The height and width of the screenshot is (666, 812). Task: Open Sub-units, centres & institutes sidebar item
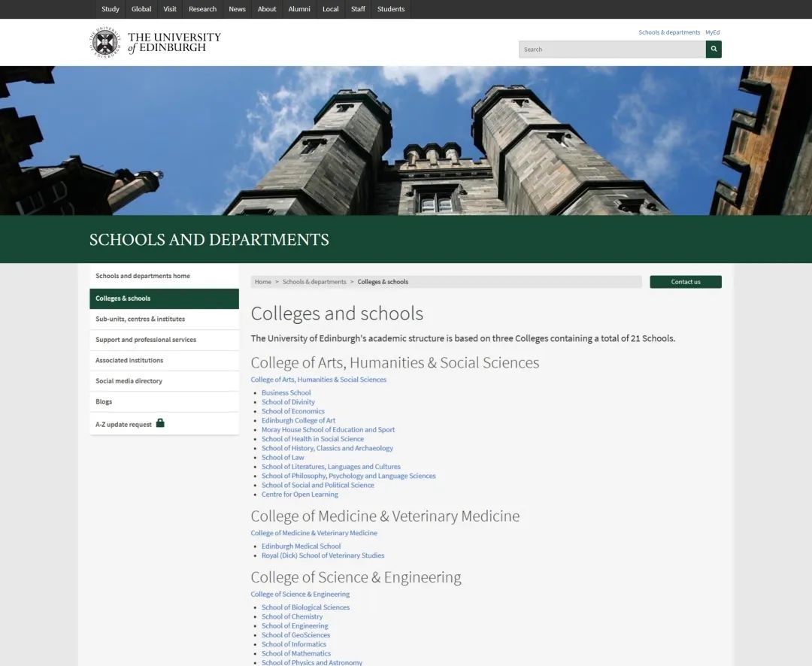pyautogui.click(x=164, y=319)
